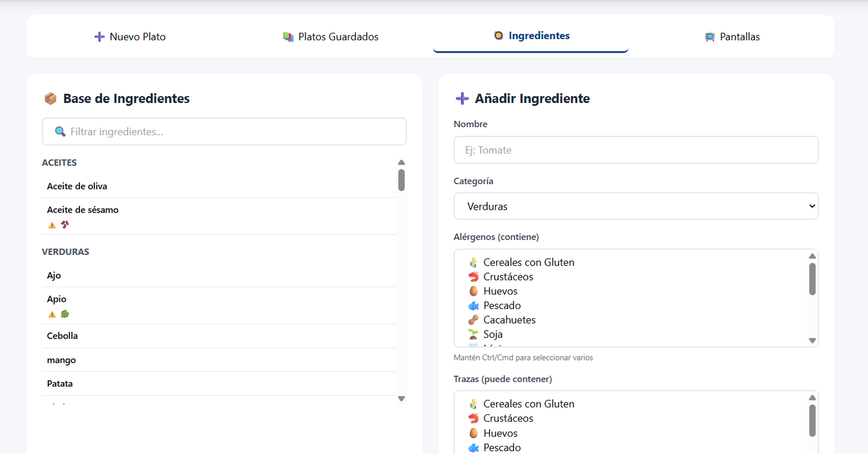Click the TV icon beside Pantallas
This screenshot has width=868, height=454.
709,37
